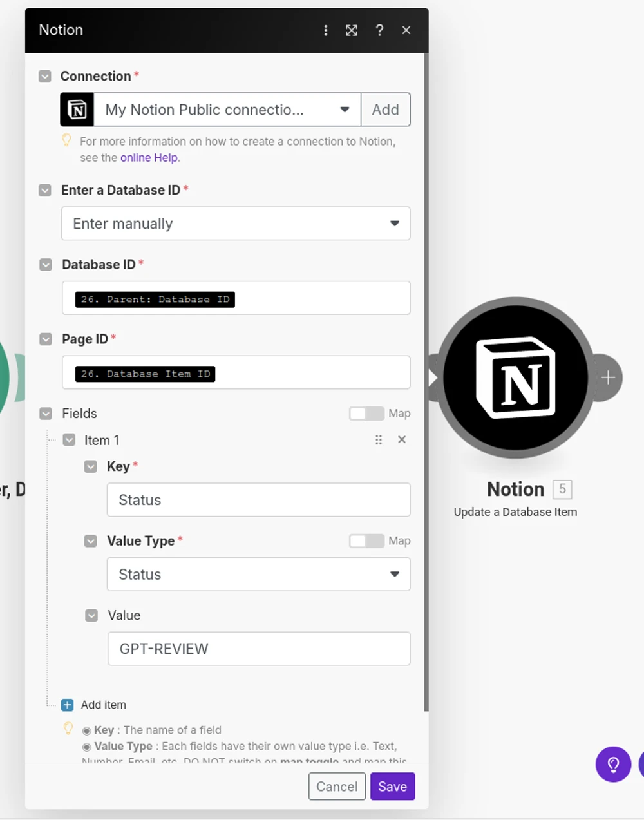Collapse the Enter a Database ID section toggle
Screen dimensions: 644x820
click(x=45, y=190)
